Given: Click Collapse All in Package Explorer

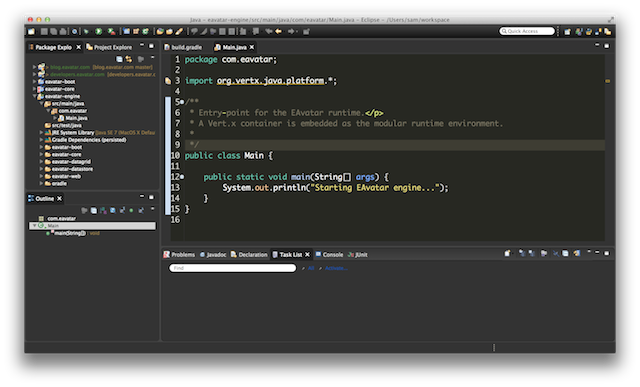Looking at the screenshot, I should [x=119, y=59].
